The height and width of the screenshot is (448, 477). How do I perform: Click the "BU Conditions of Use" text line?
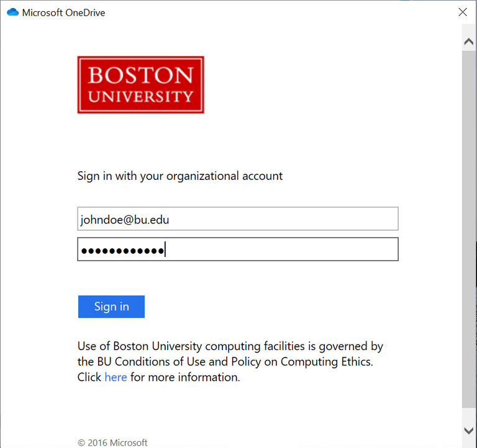(x=225, y=362)
